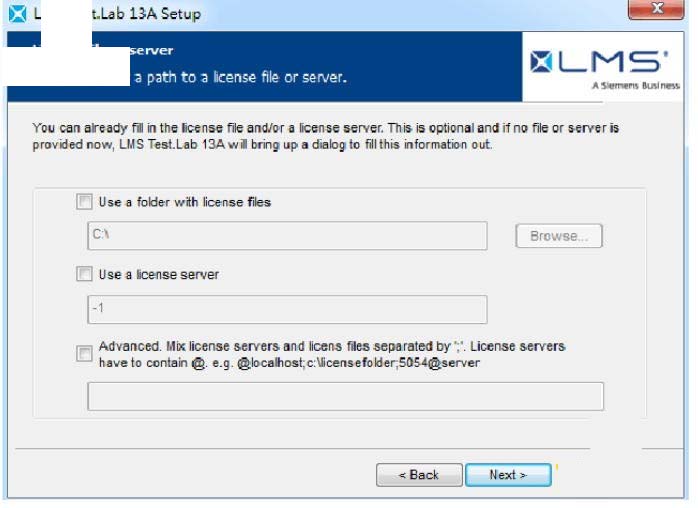Click the 'A Siemens Business' tagline

click(636, 85)
